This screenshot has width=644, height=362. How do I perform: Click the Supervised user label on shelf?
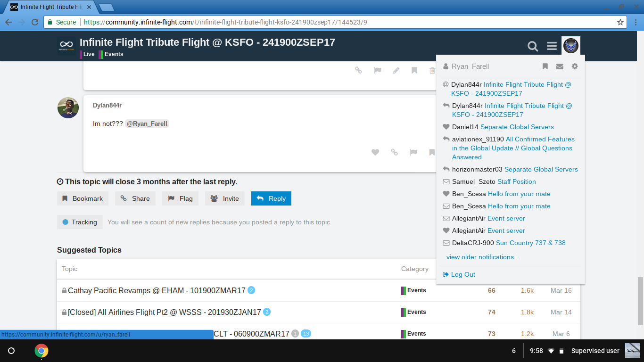pos(595,351)
